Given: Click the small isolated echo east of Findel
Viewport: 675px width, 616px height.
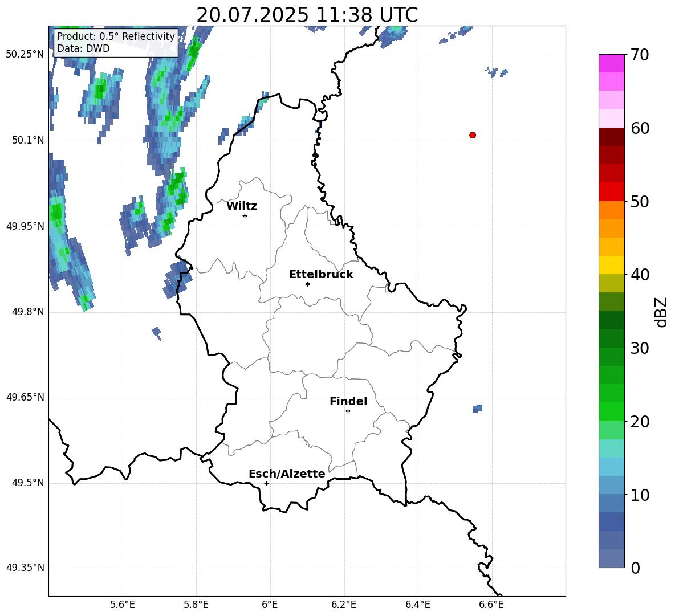Looking at the screenshot, I should tap(477, 408).
